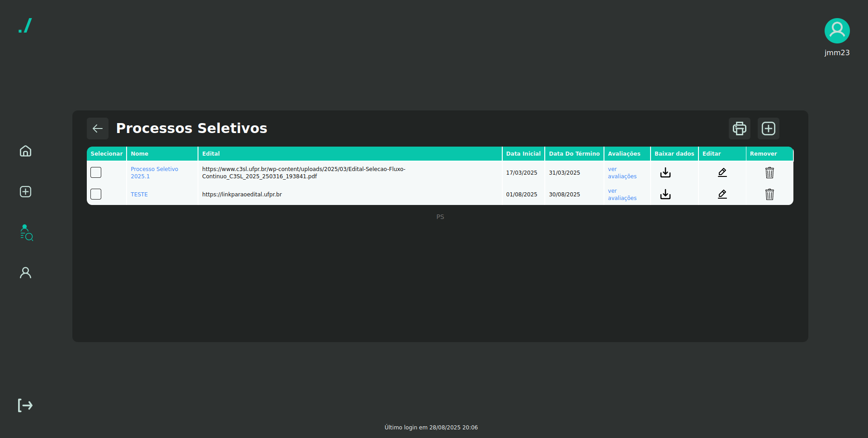Remove the Processo Seletivo 2025.1 row

point(769,172)
